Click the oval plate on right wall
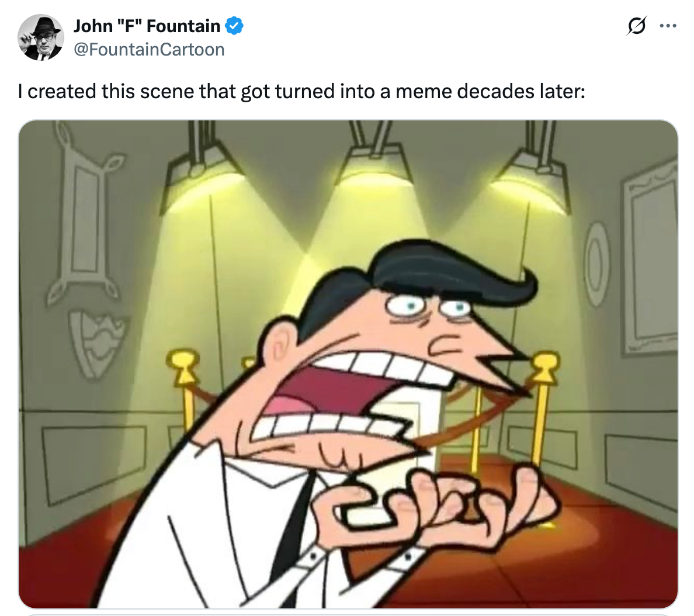 pos(596,264)
